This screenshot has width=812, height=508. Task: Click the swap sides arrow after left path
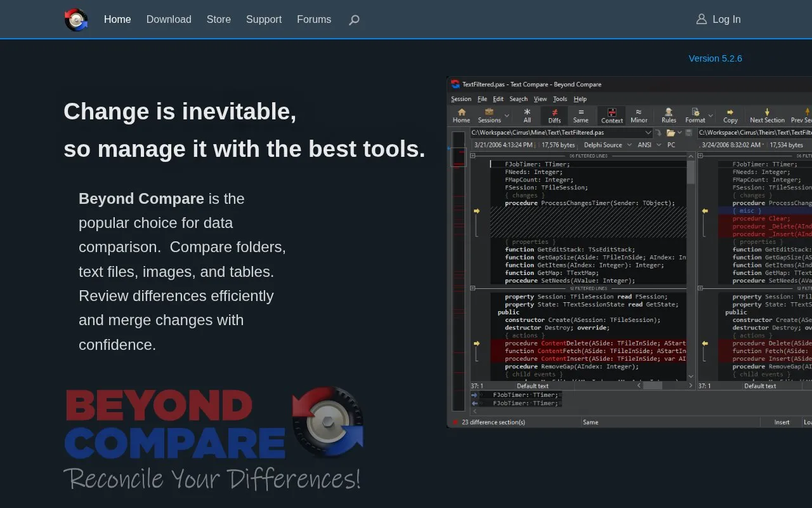[x=658, y=133]
